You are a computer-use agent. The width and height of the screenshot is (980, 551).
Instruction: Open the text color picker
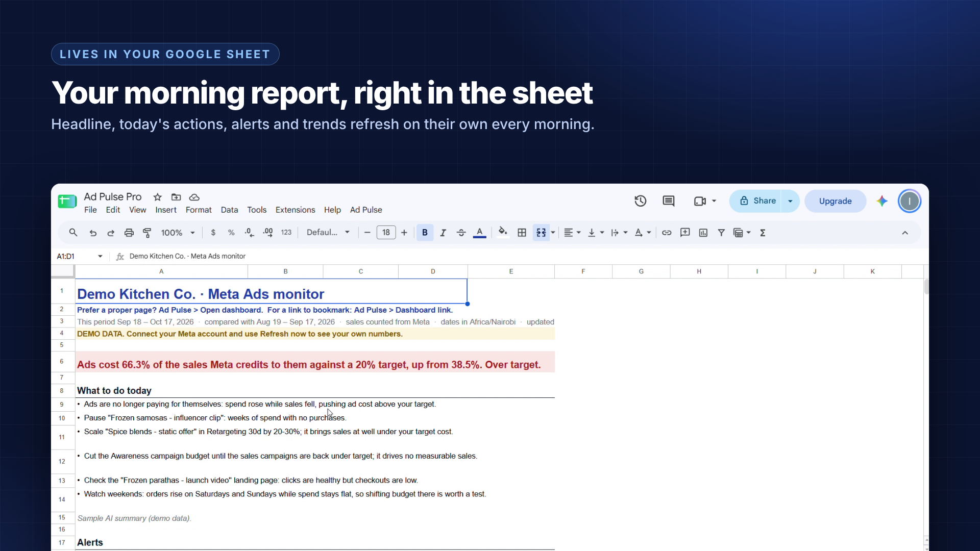pos(480,233)
